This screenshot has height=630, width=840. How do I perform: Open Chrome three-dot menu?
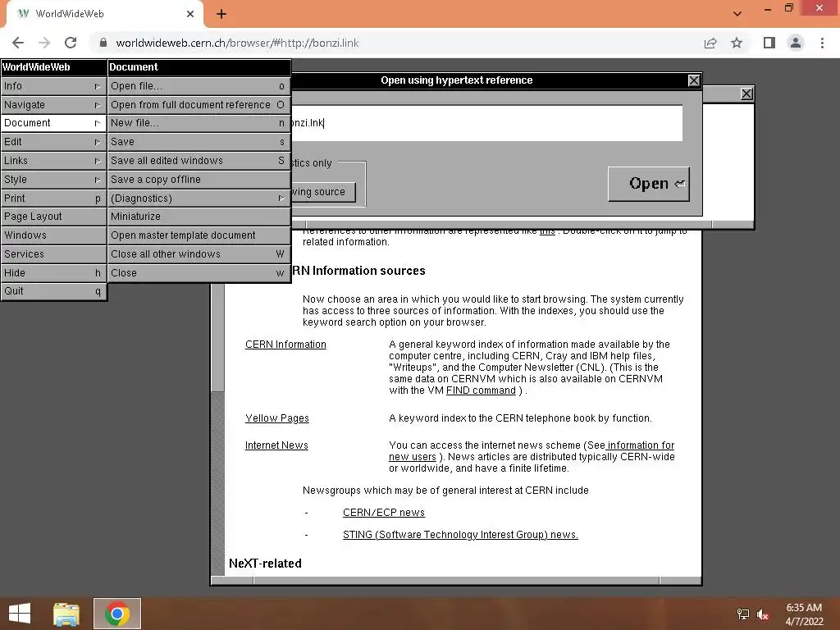822,43
